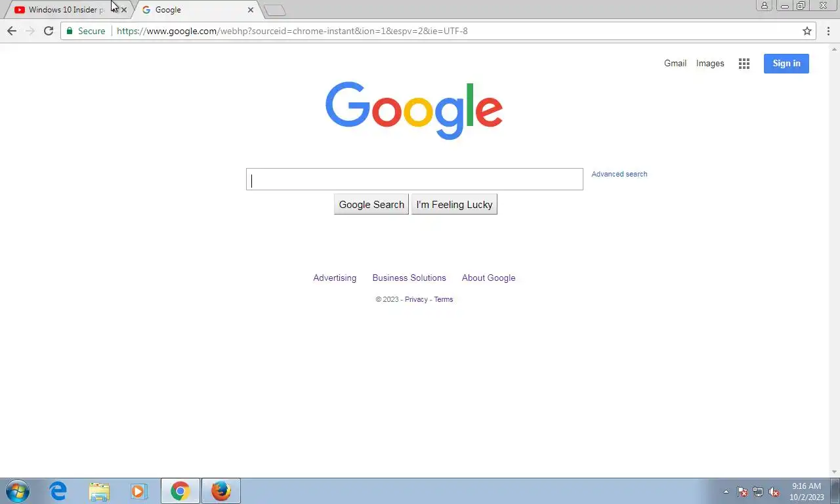Open the Privacy link

coord(416,299)
